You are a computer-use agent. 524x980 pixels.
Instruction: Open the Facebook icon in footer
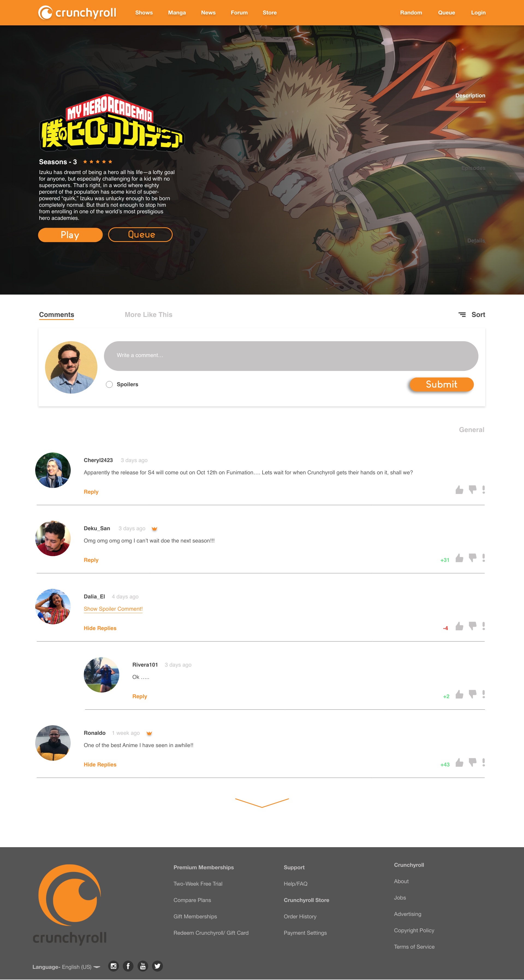point(128,966)
